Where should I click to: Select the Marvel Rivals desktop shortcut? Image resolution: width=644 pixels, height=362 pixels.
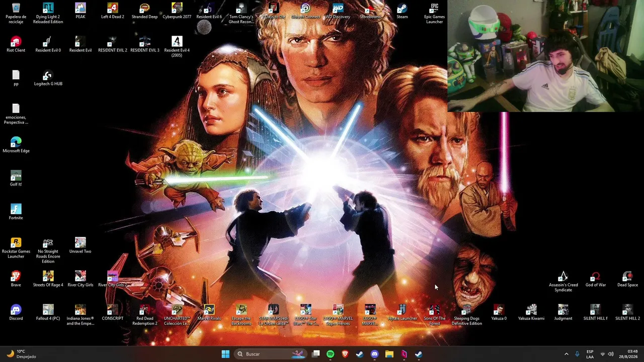[209, 312]
